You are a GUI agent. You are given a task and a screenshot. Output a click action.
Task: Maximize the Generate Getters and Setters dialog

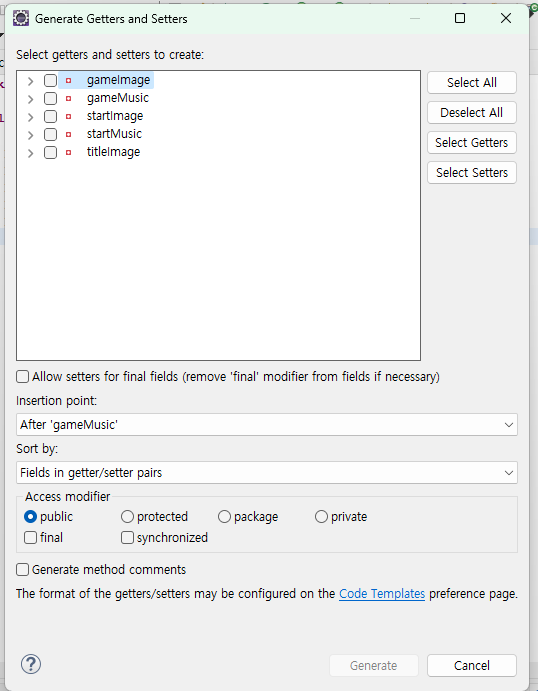(460, 18)
